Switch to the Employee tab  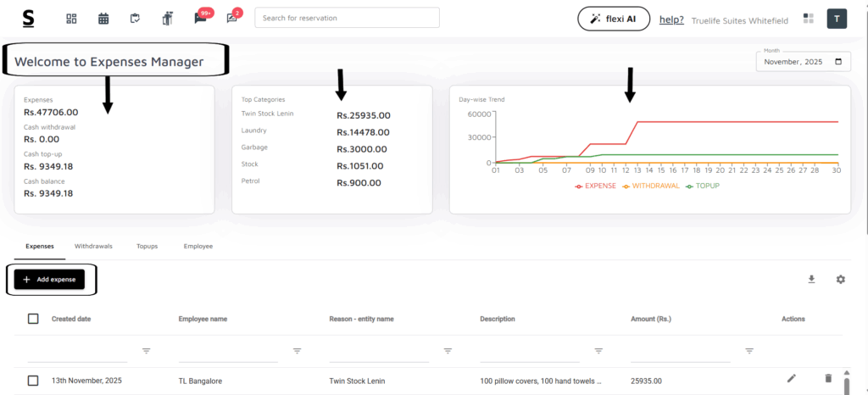coord(198,246)
